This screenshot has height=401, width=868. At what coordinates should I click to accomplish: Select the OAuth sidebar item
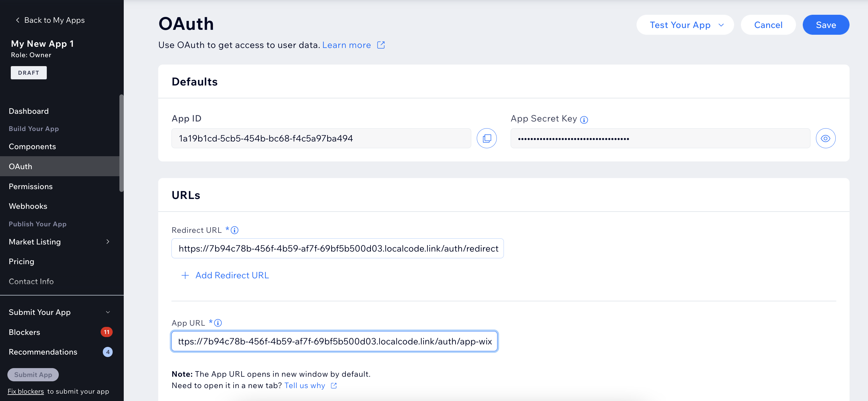point(60,166)
